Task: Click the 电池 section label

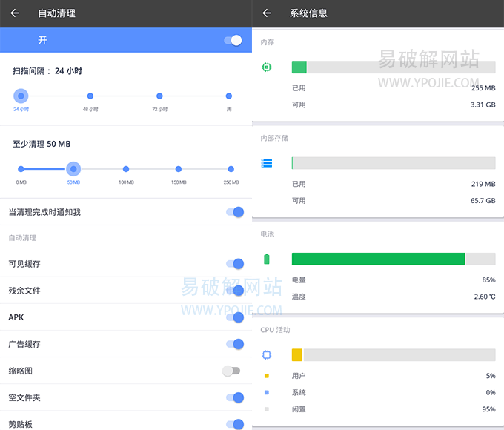Action: coord(267,234)
